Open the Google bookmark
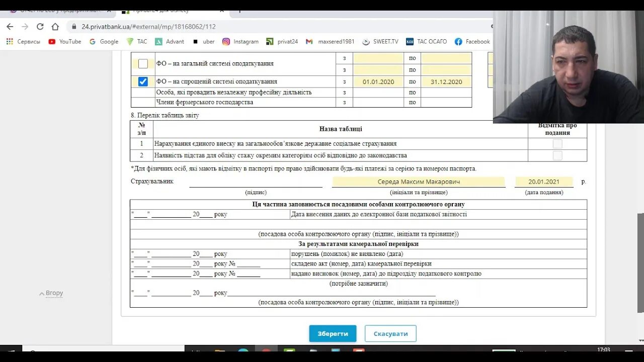This screenshot has height=362, width=644. pos(104,42)
